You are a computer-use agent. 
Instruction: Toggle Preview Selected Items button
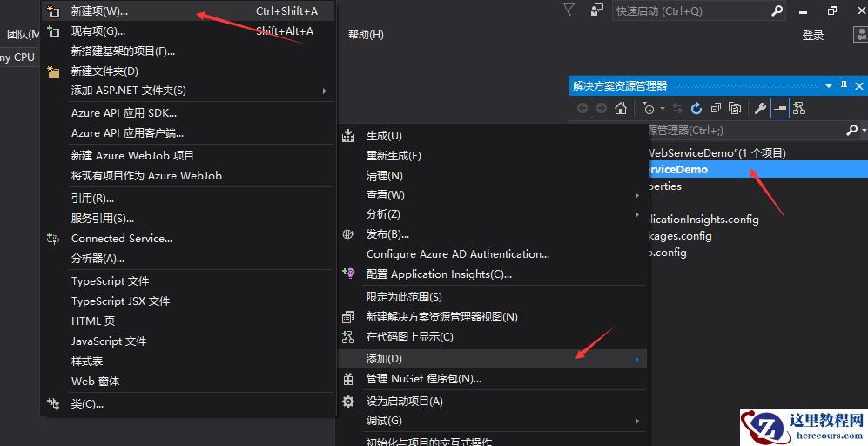click(x=780, y=108)
